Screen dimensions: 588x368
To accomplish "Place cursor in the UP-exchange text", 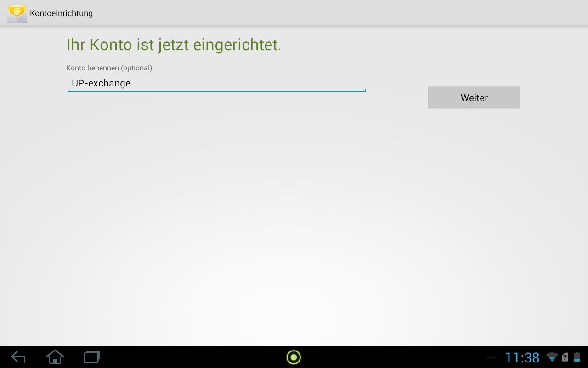I will point(101,83).
